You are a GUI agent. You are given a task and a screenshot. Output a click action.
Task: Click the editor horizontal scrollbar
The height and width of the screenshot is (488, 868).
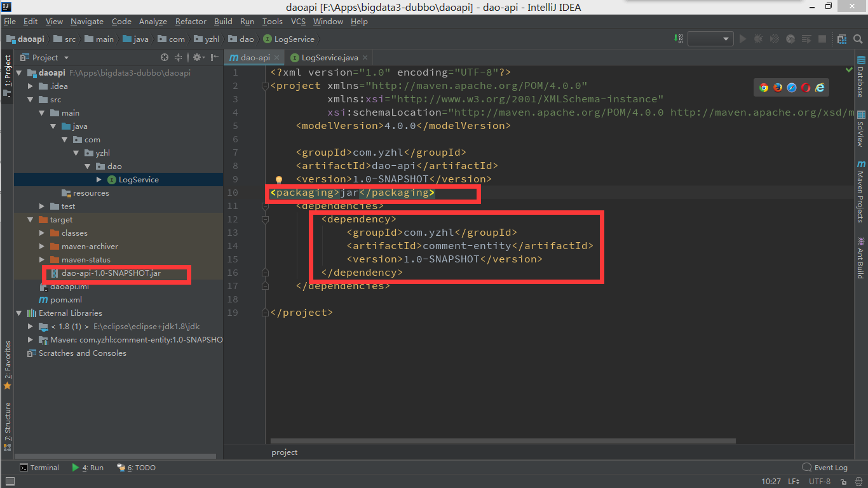503,440
